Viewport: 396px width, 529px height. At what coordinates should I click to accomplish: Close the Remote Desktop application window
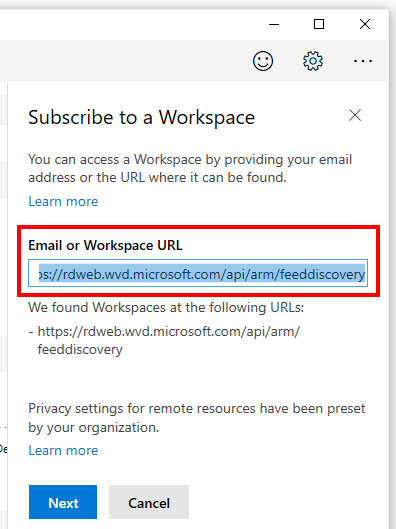coord(365,24)
